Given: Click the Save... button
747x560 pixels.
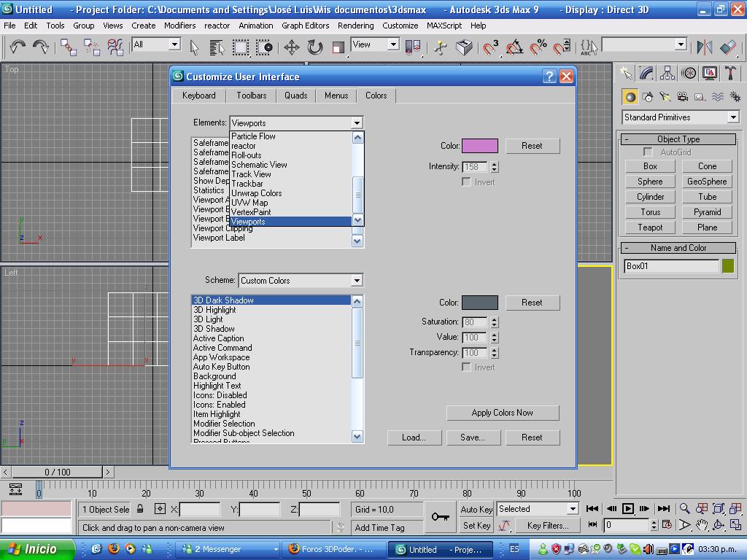Looking at the screenshot, I should click(x=473, y=437).
